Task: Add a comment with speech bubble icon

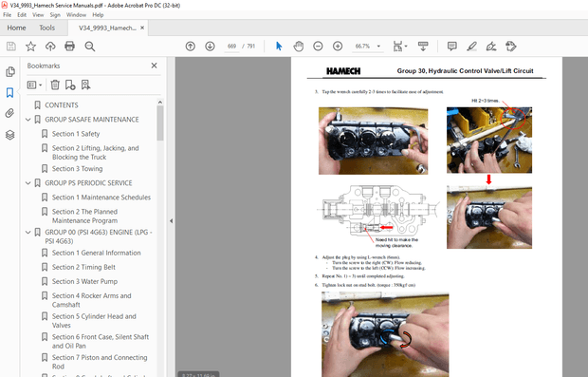Action: tap(452, 47)
